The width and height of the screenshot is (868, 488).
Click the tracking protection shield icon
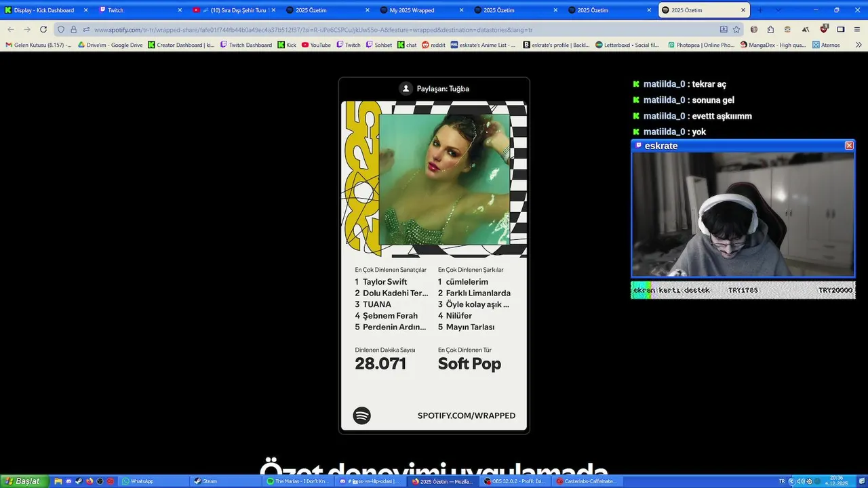tap(61, 29)
